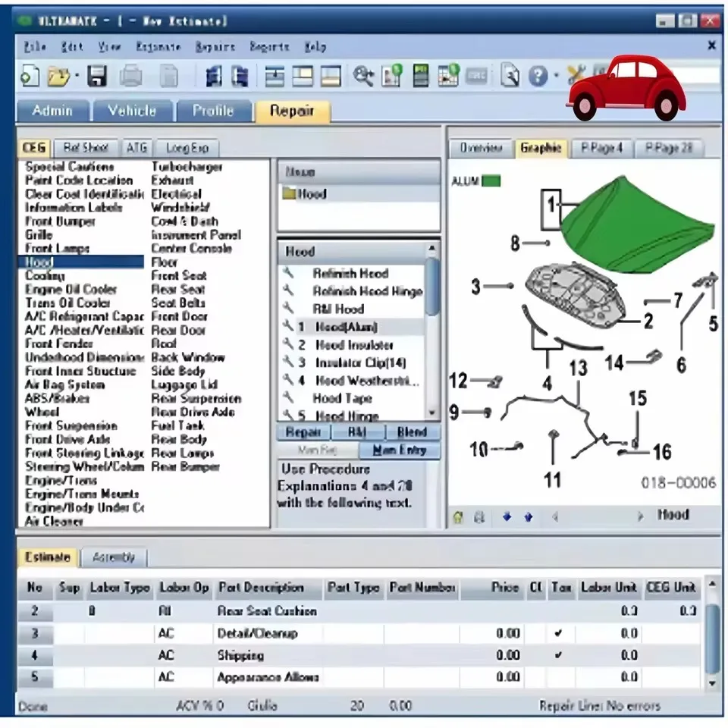Open the Hood folder in the Menu panel
Image resolution: width=728 pixels, height=728 pixels.
302,193
